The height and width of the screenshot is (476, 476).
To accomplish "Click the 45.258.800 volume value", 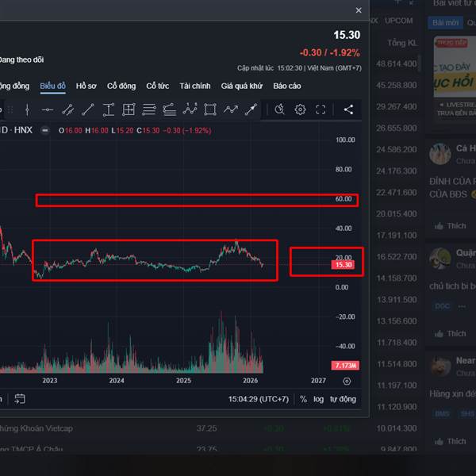I will click(396, 86).
